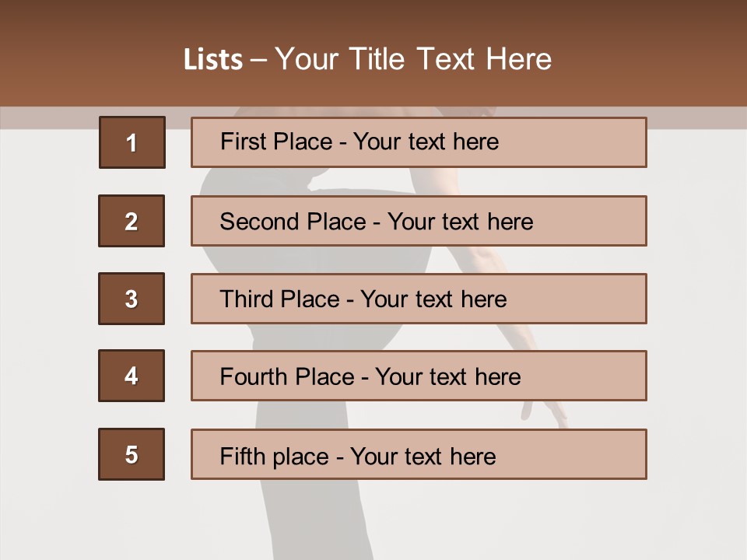Viewport: 747px width, 560px height.
Task: Click the bold word Lists in title
Action: [213, 60]
